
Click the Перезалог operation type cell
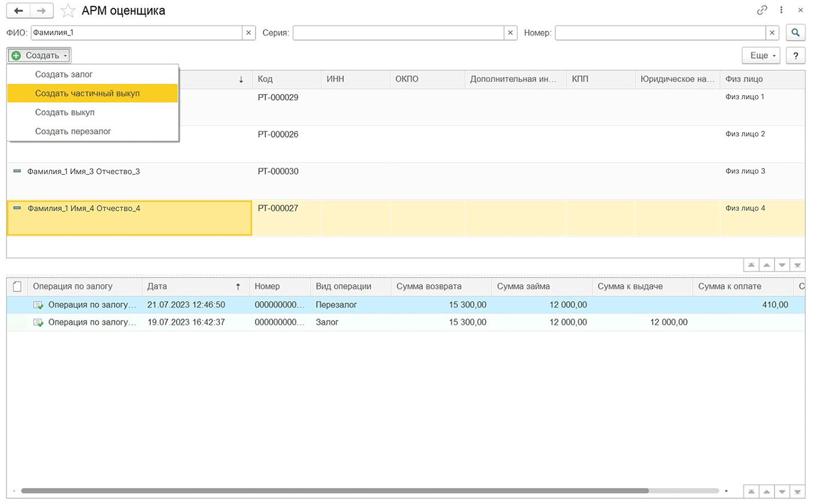coord(351,305)
